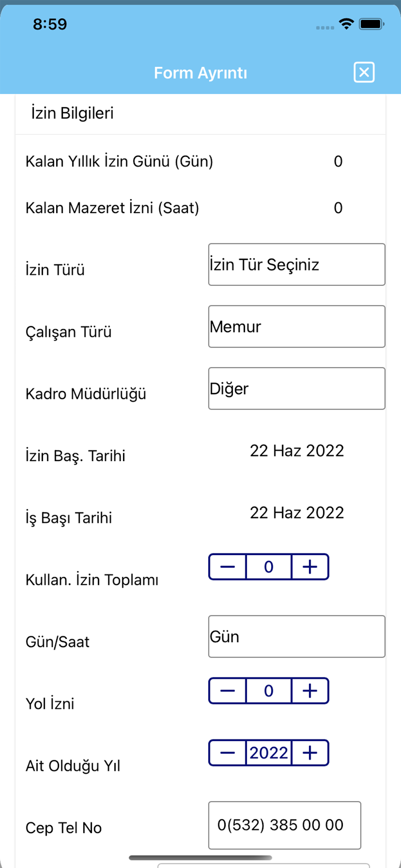Increase Ait Olduğu Yıl above 2022
401x868 pixels.
[310, 753]
